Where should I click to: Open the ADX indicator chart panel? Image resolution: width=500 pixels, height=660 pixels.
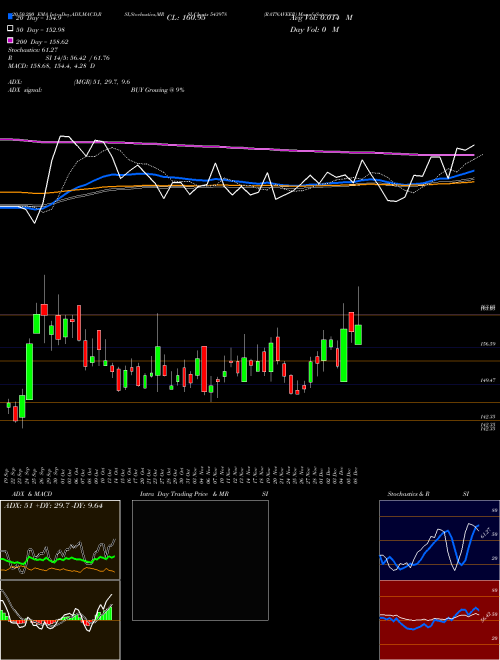click(x=60, y=540)
